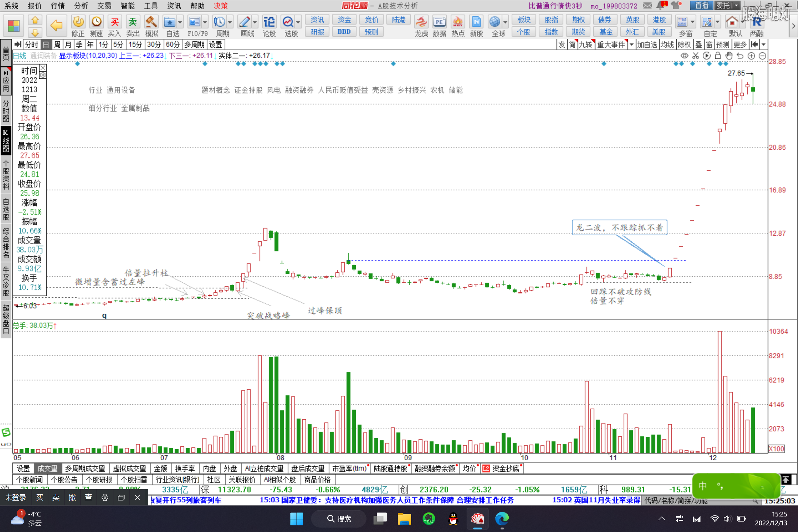Zoom in chart with plus icon
This screenshot has width=798, height=532.
(751, 56)
